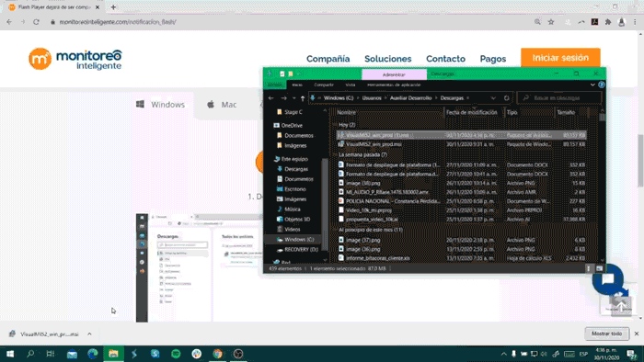This screenshot has height=362, width=644.
Task: Select RECOVERY (D:) drive in navigation pane
Action: click(x=297, y=249)
